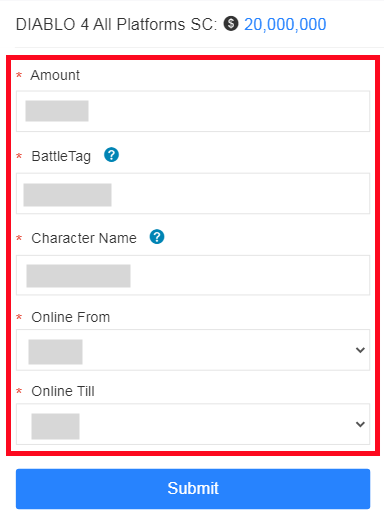Screen dimensions: 384x520
Task: Focus the Character Name input field
Action: (193, 275)
